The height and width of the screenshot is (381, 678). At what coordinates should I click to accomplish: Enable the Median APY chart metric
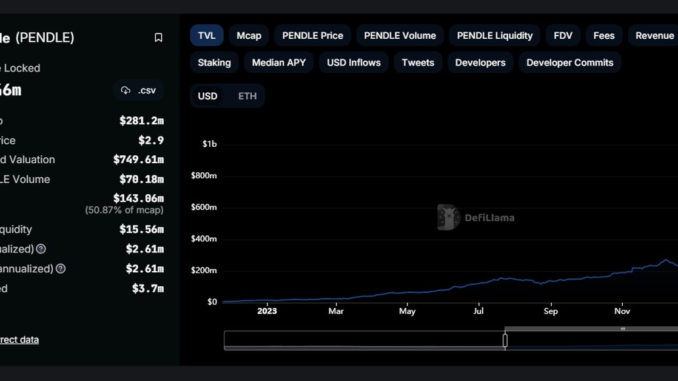pyautogui.click(x=279, y=63)
